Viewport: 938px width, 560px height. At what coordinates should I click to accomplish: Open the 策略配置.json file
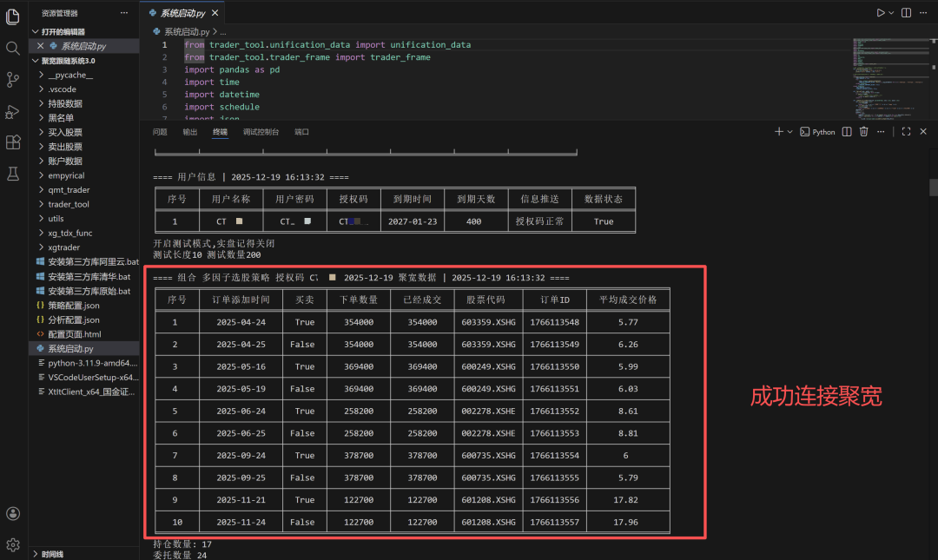point(73,306)
